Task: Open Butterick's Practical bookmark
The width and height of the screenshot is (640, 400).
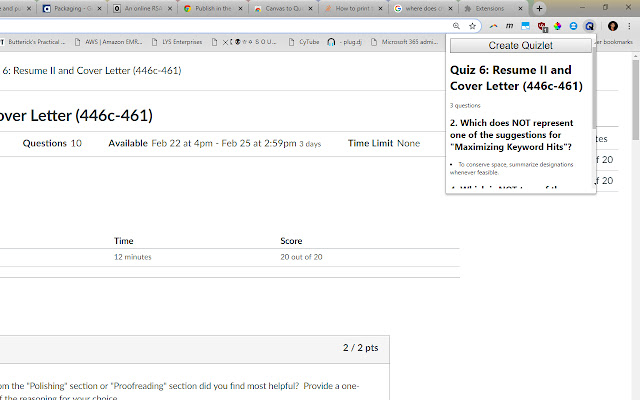Action: coord(33,42)
